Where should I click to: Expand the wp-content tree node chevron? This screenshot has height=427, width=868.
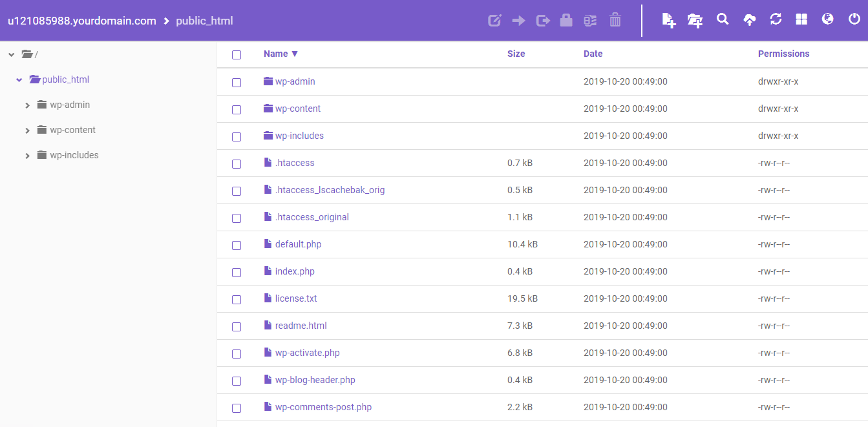27,130
